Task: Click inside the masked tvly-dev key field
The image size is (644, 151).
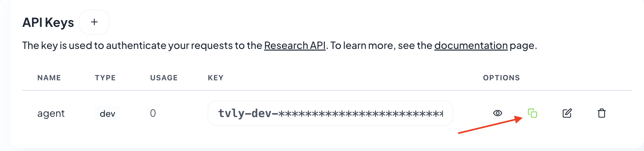Action: [x=330, y=113]
